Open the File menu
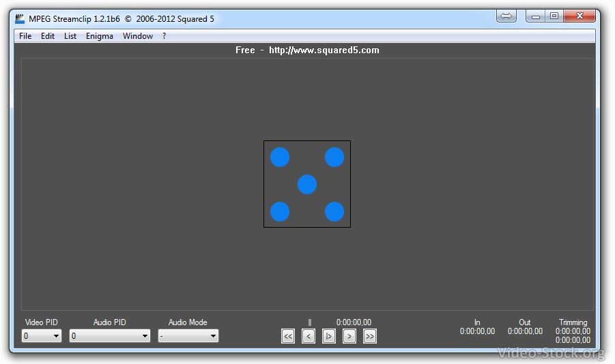 [x=25, y=36]
